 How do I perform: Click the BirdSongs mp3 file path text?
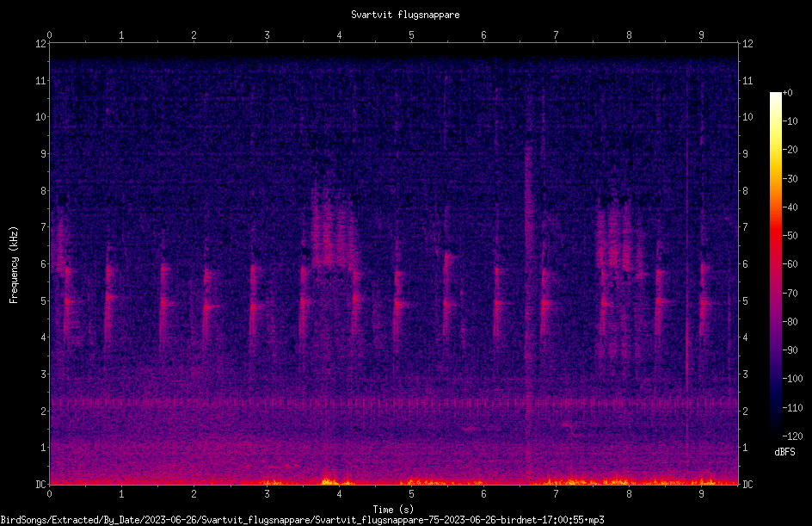(302, 520)
